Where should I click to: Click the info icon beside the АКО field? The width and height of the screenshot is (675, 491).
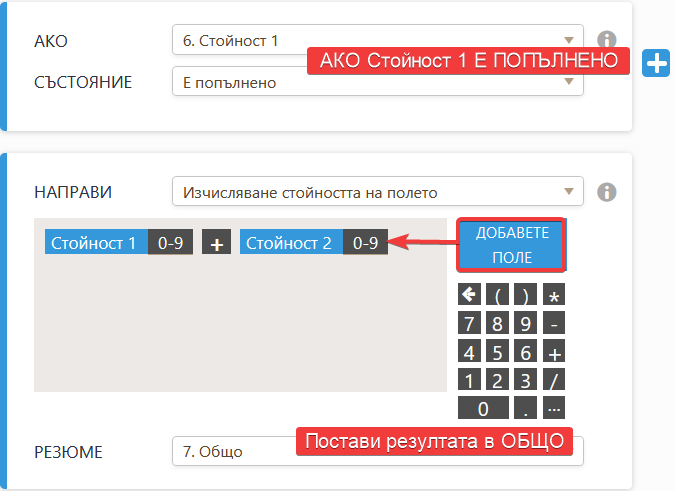click(605, 40)
